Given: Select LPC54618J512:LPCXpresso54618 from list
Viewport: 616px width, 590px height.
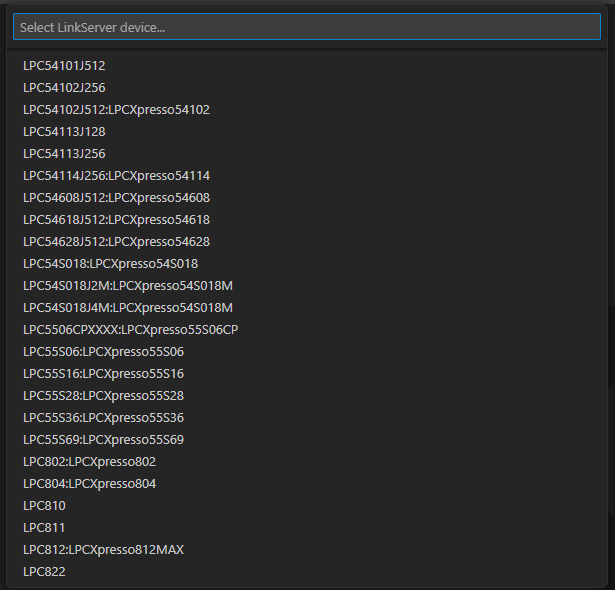Looking at the screenshot, I should [x=116, y=220].
